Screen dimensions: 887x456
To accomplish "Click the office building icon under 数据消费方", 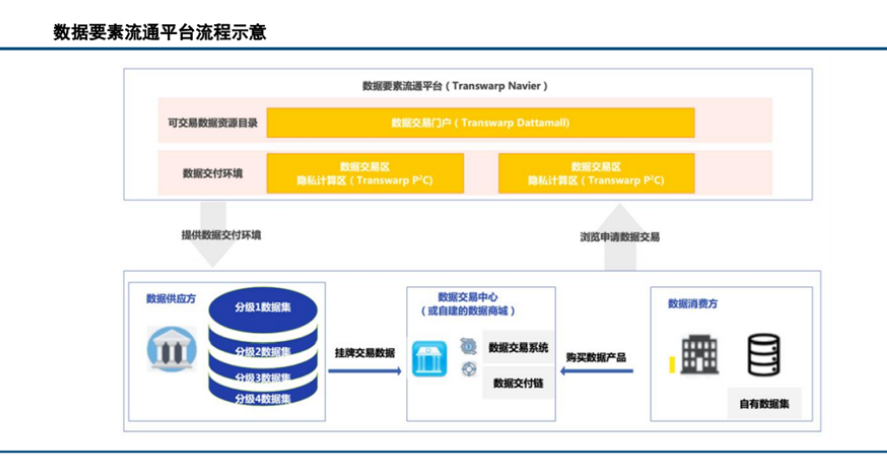I will (x=700, y=355).
